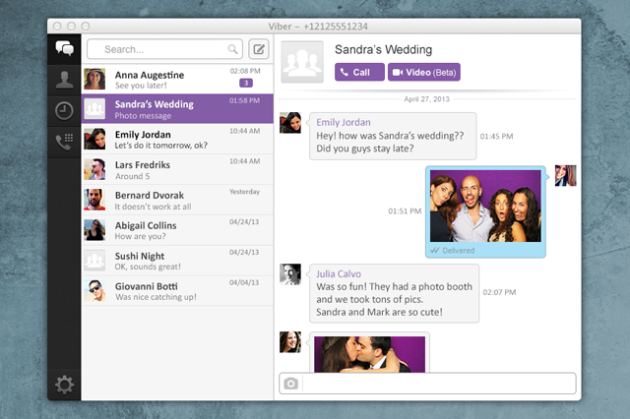This screenshot has height=419, width=630.
Task: Open the Conversations chat bubble tab
Action: (x=64, y=48)
